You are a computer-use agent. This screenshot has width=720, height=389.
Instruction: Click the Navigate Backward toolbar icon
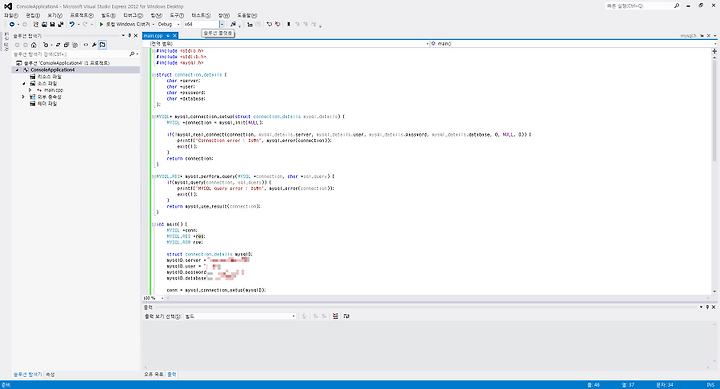12,24
